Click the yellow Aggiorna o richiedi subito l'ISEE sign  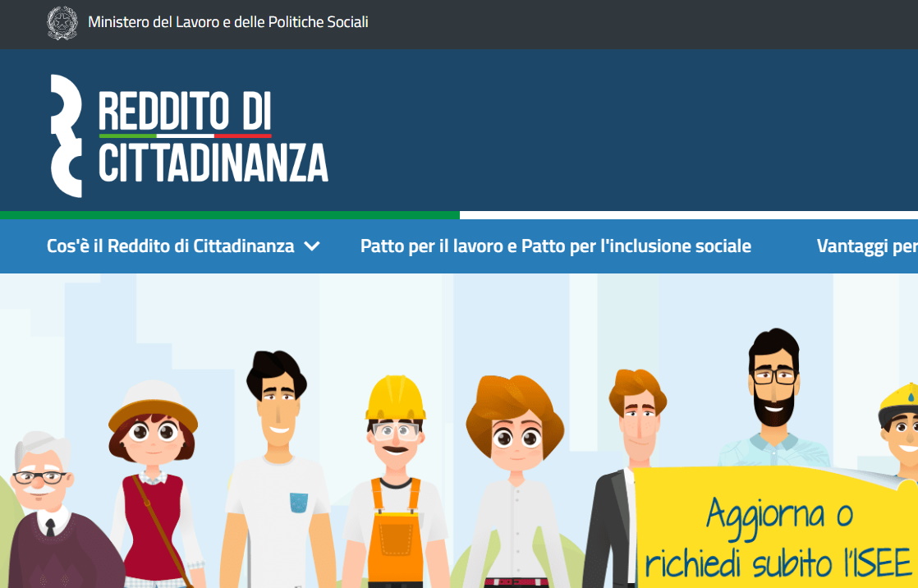pos(776,527)
